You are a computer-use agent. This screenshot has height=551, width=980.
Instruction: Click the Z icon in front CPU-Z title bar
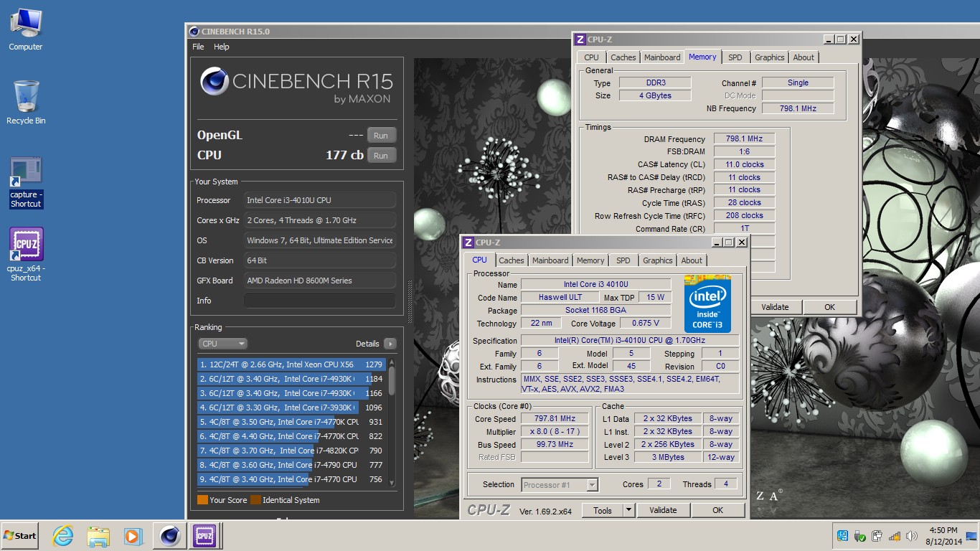pyautogui.click(x=468, y=242)
